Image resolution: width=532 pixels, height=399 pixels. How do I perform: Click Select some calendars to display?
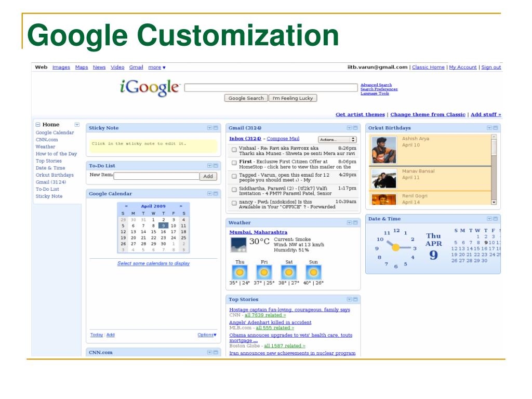[x=153, y=263]
